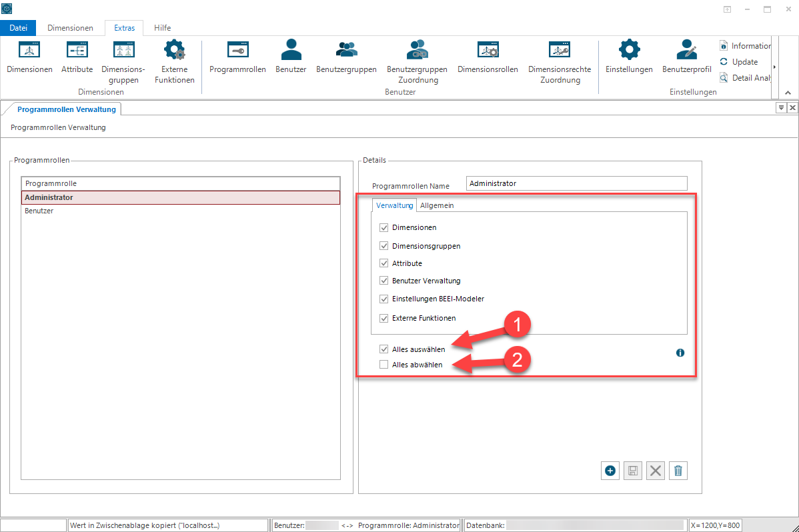Save the program role (disk icon)

click(x=633, y=471)
